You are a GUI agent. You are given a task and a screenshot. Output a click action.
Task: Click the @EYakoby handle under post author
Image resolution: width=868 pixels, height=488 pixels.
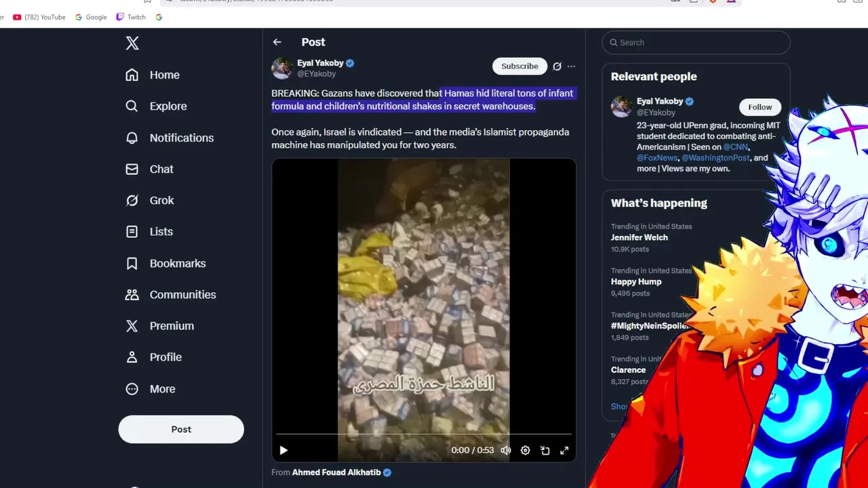click(x=316, y=74)
